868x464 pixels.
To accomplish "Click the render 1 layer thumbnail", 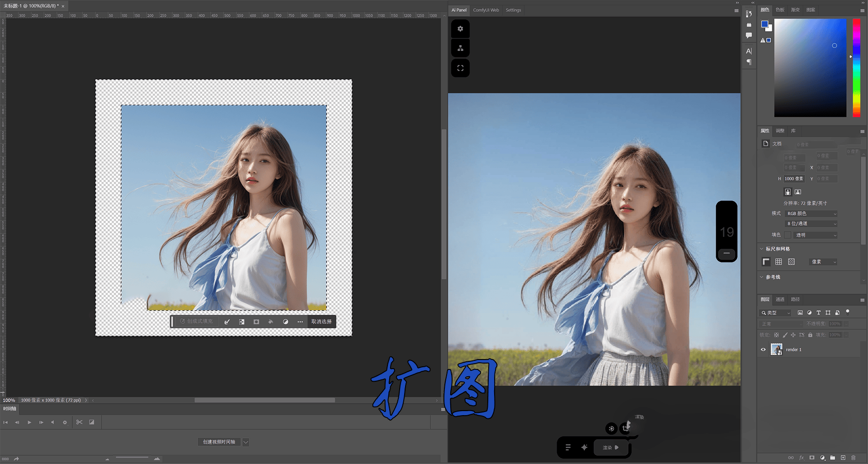I will [776, 350].
